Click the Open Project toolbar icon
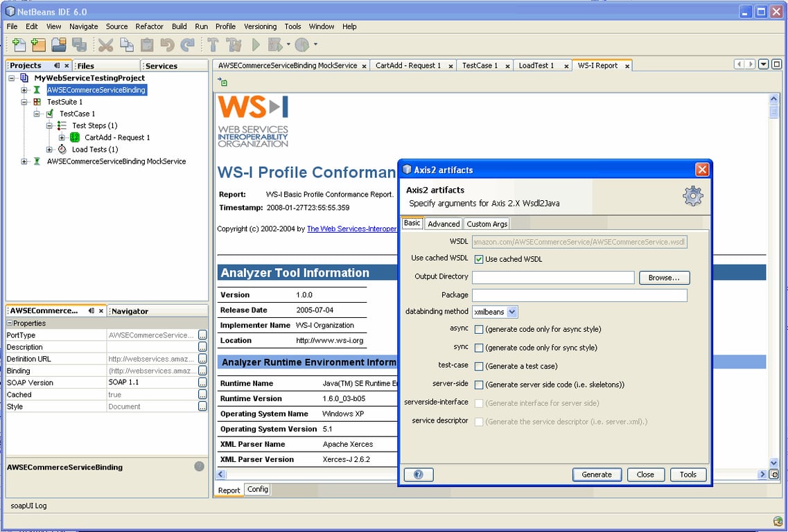788x532 pixels. coord(59,45)
